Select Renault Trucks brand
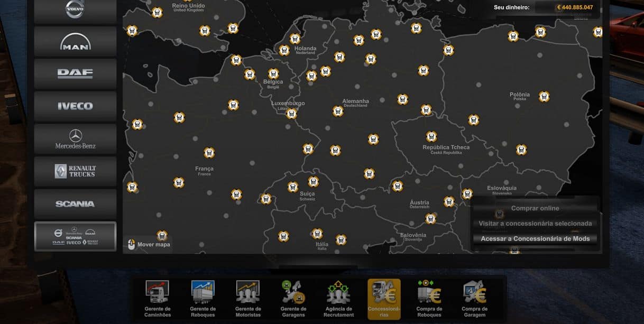 pos(75,171)
